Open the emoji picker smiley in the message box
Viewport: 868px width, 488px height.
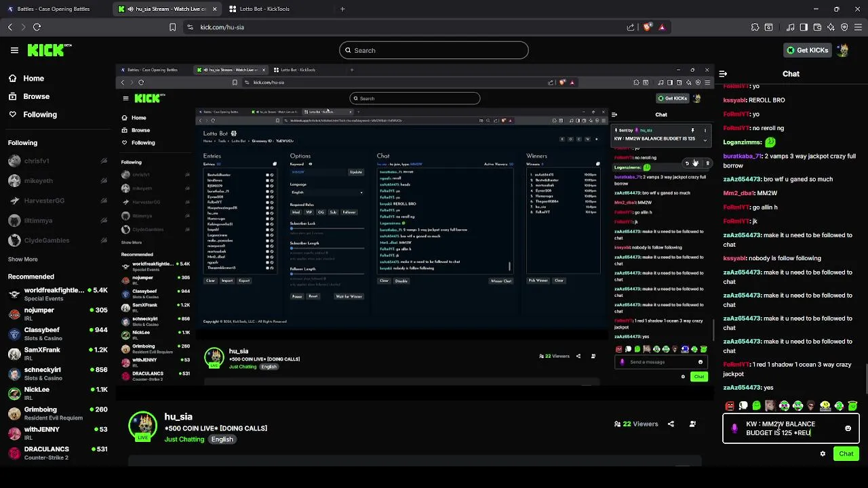click(848, 428)
